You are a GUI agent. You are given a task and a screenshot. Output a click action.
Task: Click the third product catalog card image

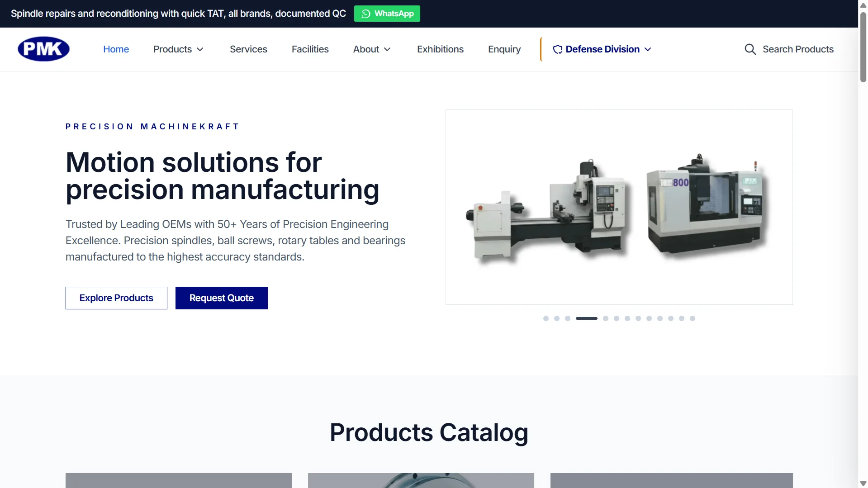(x=672, y=480)
